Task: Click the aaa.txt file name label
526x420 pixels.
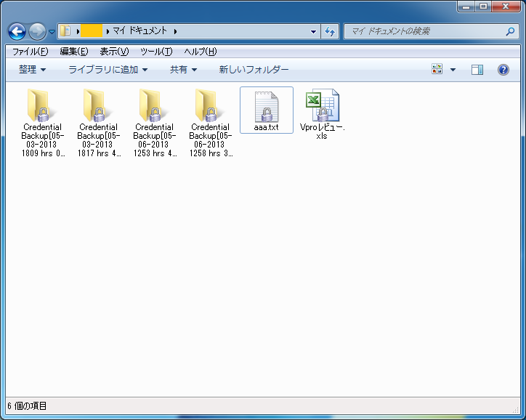Action: coord(267,127)
